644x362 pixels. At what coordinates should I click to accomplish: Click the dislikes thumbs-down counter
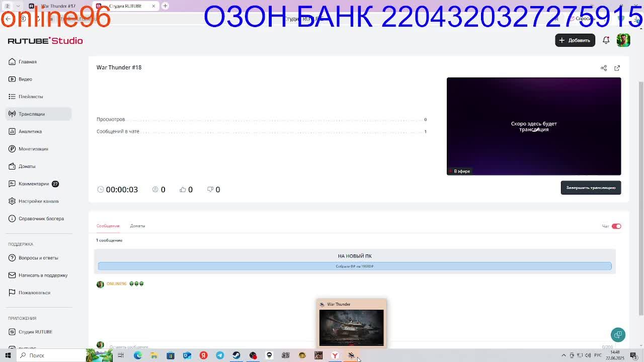tap(213, 190)
